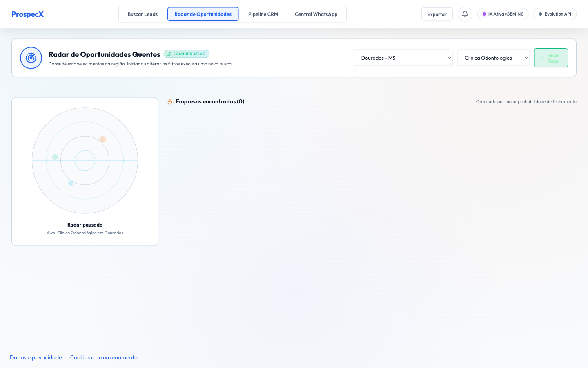Screen dimensions: 588x368
Task: Click the 'Ordenado por maior probabilidade de fechamento' text
Action: [526, 102]
